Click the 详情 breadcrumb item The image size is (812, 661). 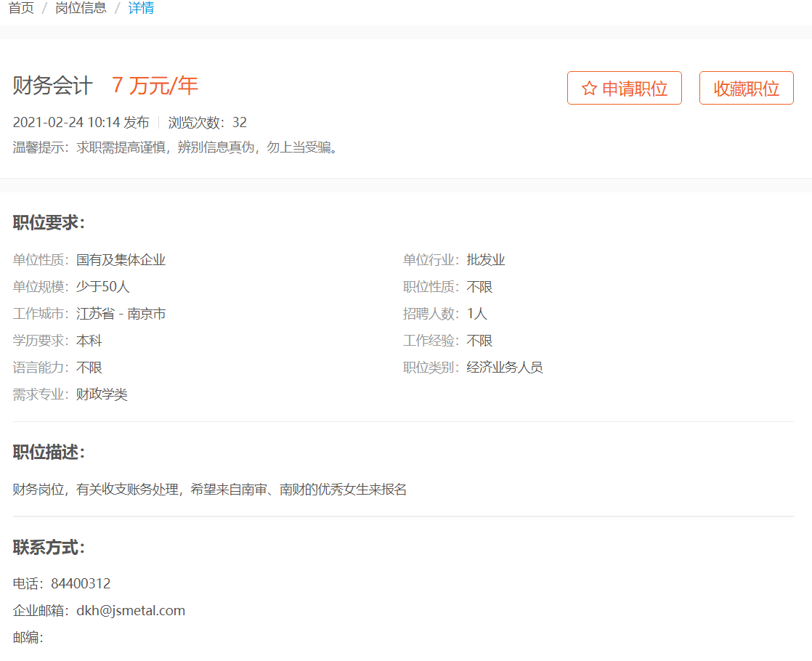pyautogui.click(x=141, y=9)
